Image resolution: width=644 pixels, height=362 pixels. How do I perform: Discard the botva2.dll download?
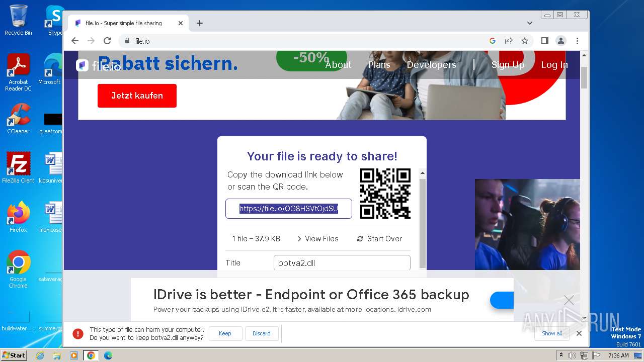coord(262,333)
